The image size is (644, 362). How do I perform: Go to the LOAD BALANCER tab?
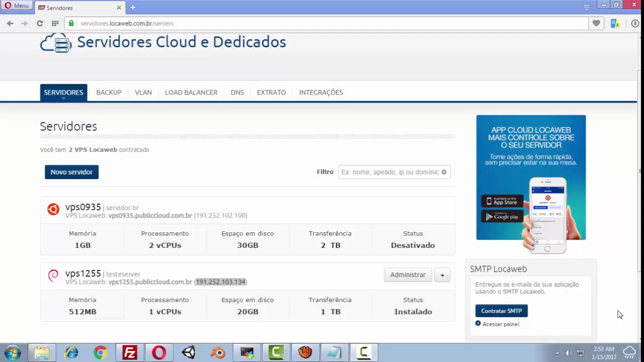(191, 93)
